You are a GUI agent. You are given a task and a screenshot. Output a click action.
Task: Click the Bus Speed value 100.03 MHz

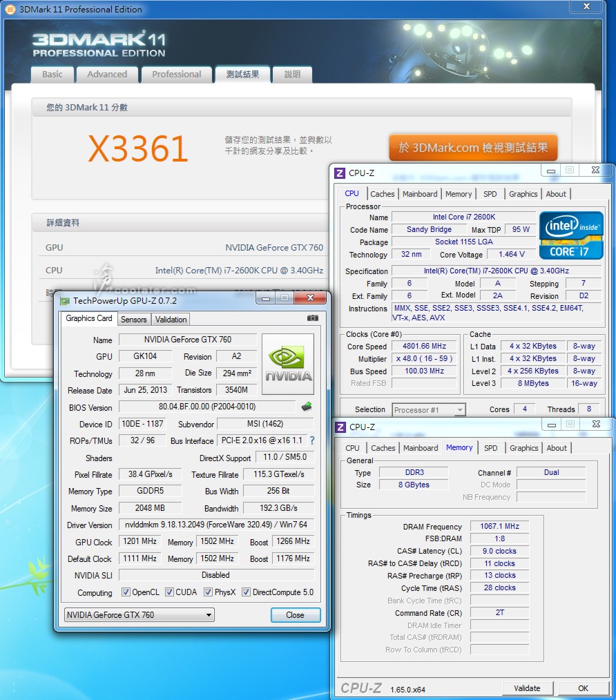coord(425,371)
